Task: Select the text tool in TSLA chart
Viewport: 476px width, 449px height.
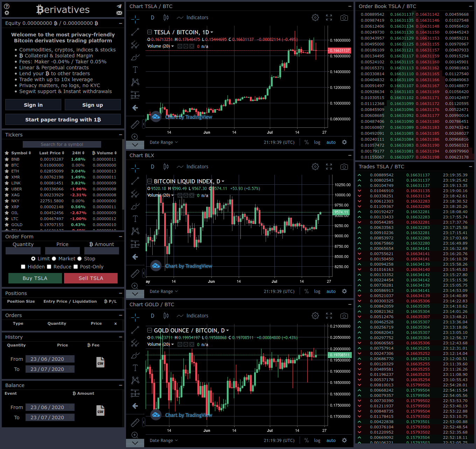Action: coord(135,70)
